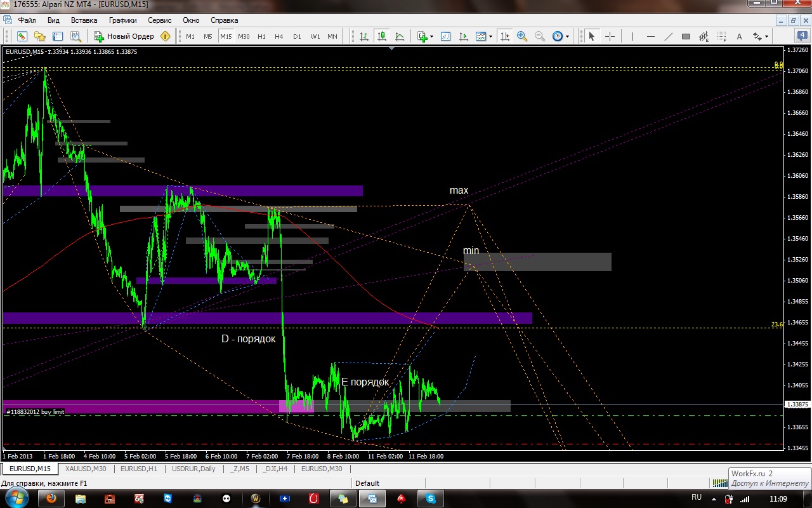Select the standard cursor arrow tool
Viewport: 812px width, 508px height.
click(592, 36)
